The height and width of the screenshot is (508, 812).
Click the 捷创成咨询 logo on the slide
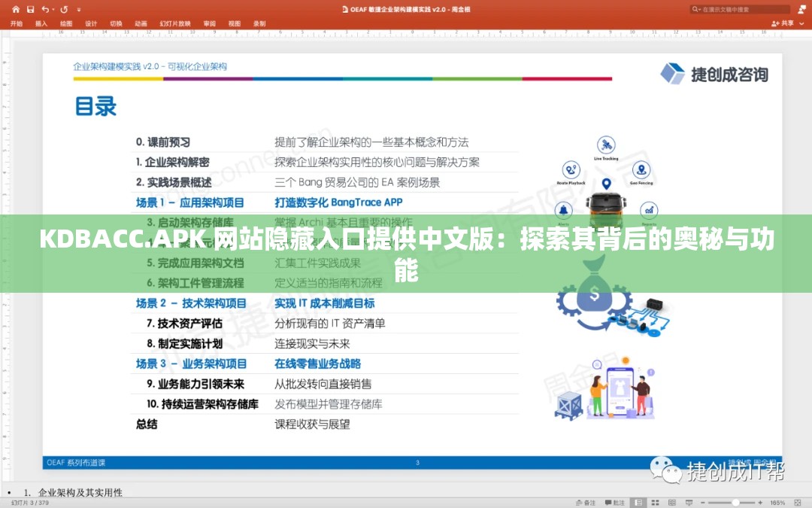tap(714, 74)
